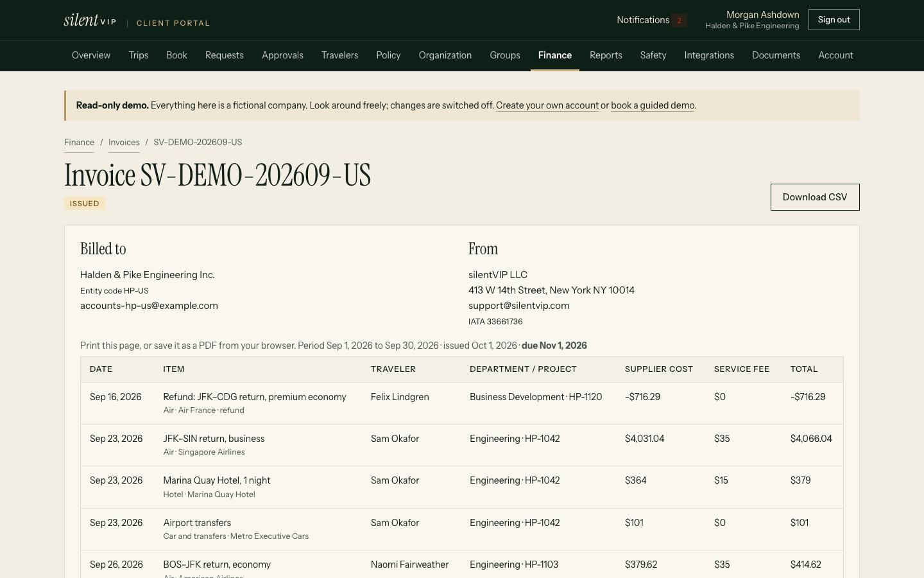924x578 pixels.
Task: Open the Trips tab
Action: (x=139, y=55)
